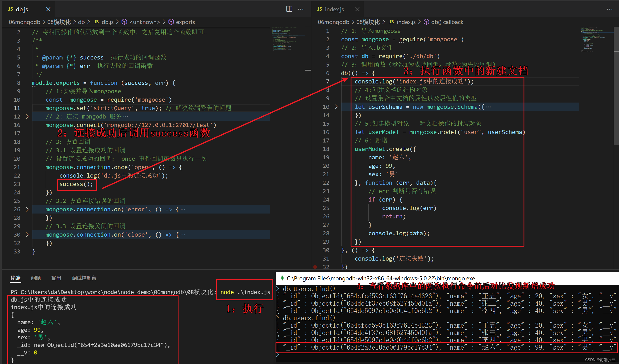The width and height of the screenshot is (619, 364).
Task: Switch to the 调试控制台 panel tab
Action: [x=84, y=278]
